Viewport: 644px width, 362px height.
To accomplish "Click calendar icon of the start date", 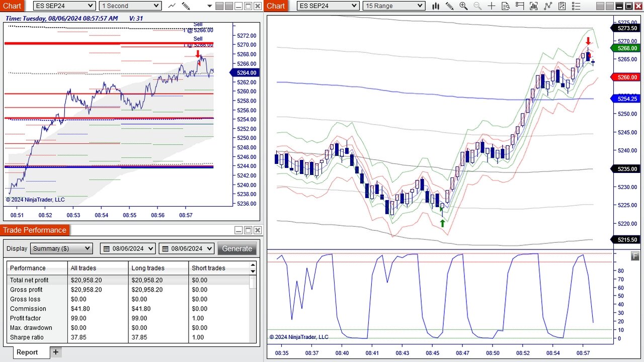I will (106, 248).
